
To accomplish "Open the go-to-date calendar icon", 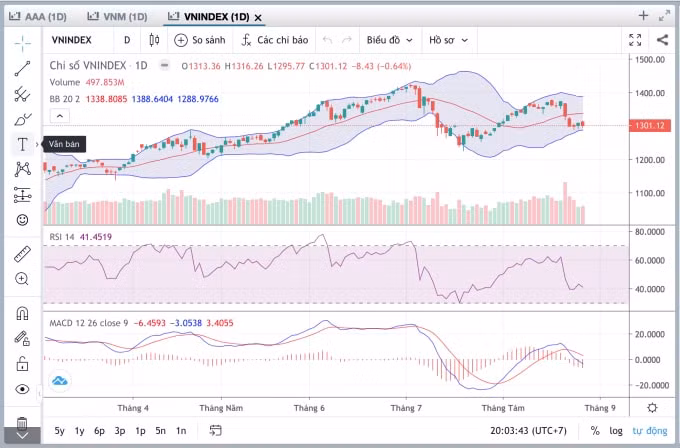I will [x=216, y=431].
